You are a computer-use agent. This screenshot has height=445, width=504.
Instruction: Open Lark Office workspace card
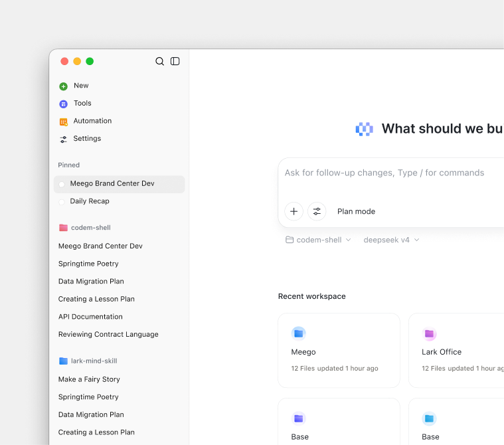456,351
